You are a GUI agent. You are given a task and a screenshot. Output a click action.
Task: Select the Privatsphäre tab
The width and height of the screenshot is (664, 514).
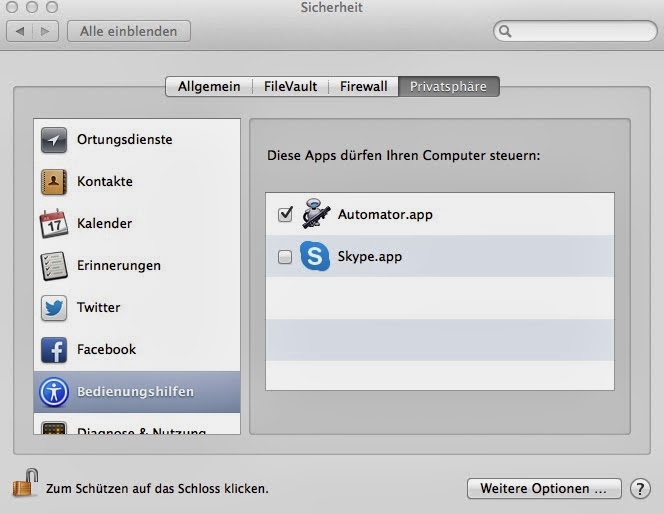[448, 86]
